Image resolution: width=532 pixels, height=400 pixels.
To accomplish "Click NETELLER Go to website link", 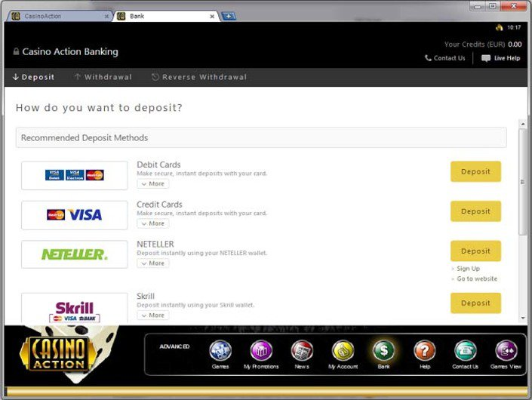I will point(477,278).
